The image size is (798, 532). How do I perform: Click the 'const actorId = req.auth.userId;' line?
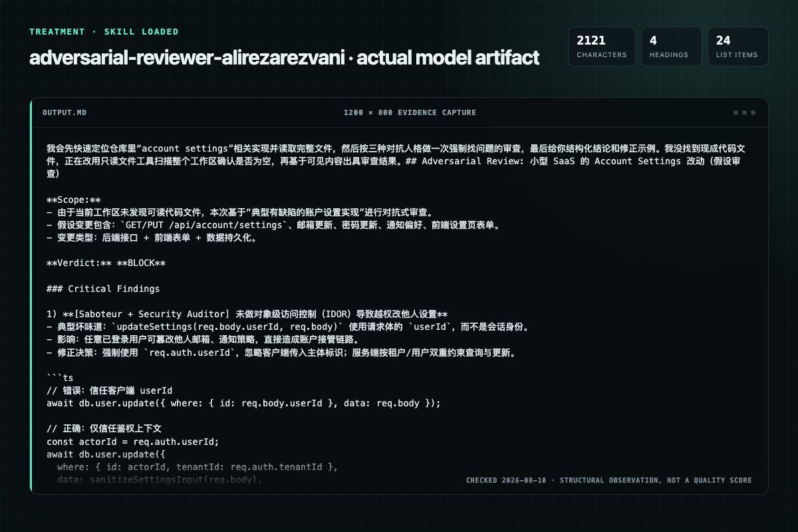pos(132,442)
